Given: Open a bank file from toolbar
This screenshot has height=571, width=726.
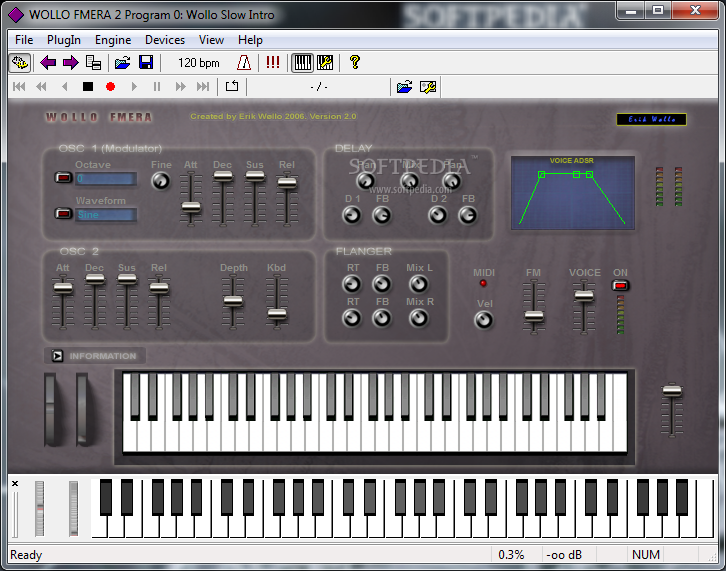Looking at the screenshot, I should 123,63.
